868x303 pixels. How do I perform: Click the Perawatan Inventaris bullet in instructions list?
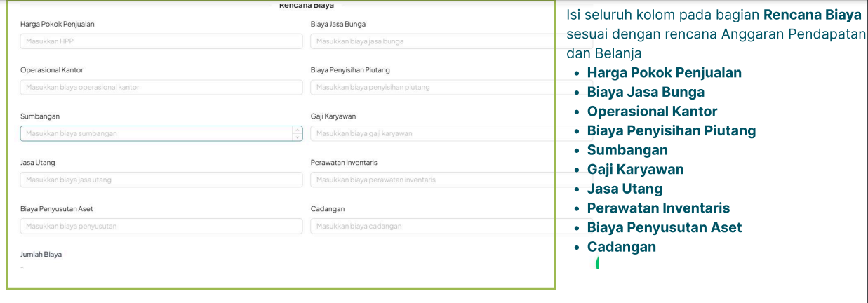tap(658, 208)
